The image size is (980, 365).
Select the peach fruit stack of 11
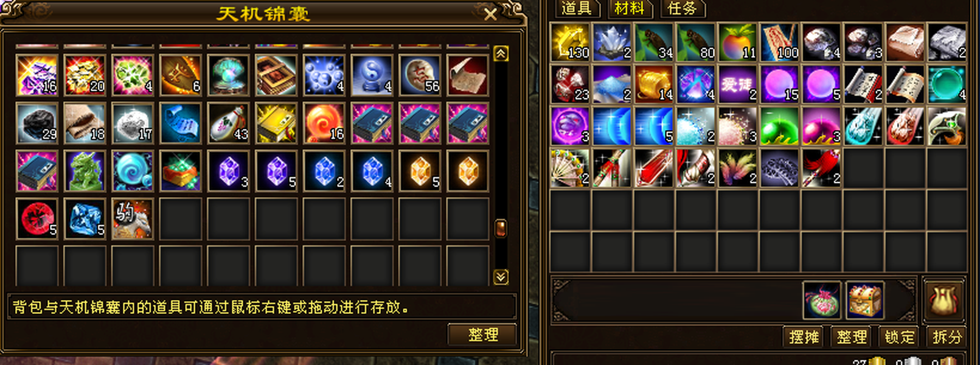738,43
